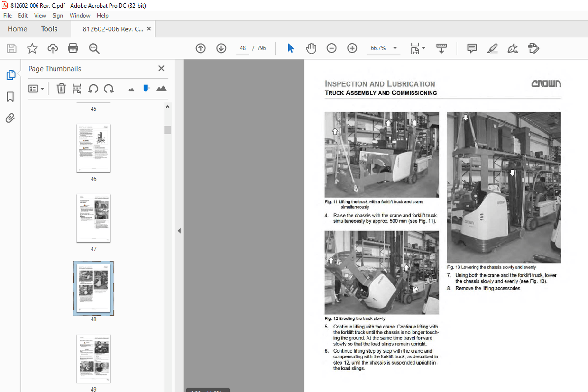Go to next page with down arrow
The width and height of the screenshot is (588, 392).
[x=221, y=48]
